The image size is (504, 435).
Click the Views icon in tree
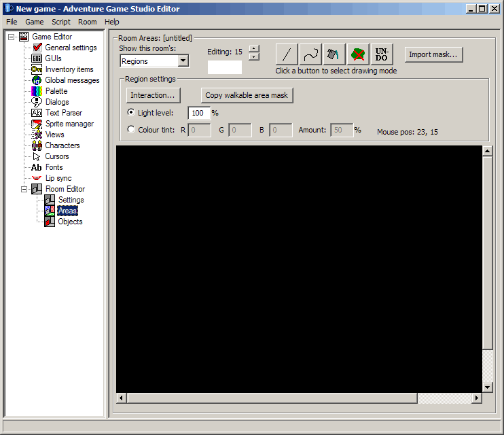pyautogui.click(x=37, y=135)
